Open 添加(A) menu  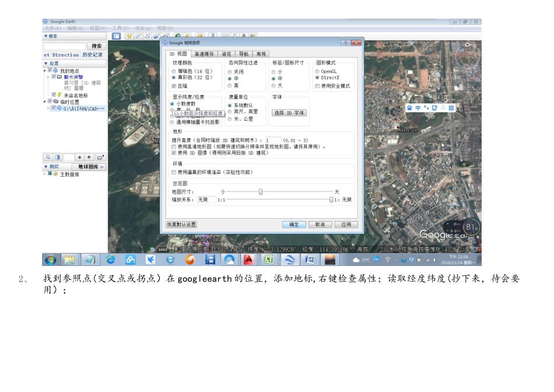(x=143, y=28)
